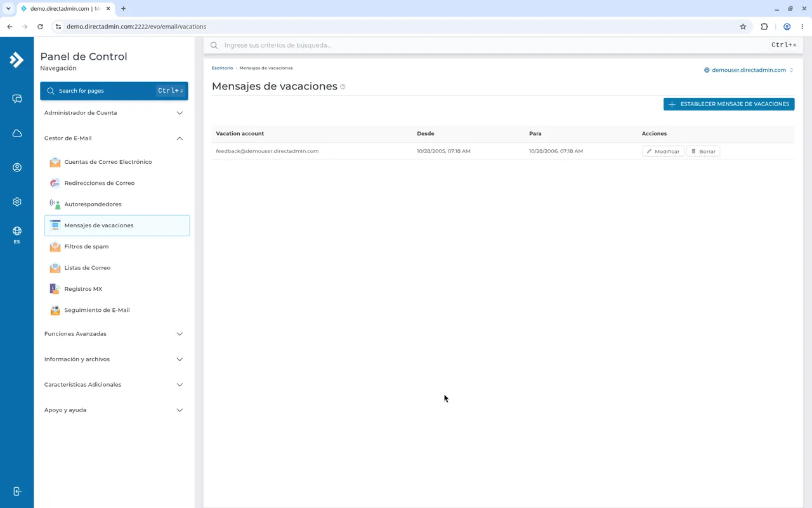The height and width of the screenshot is (508, 812).
Task: Open a new browser tab
Action: pos(123,9)
